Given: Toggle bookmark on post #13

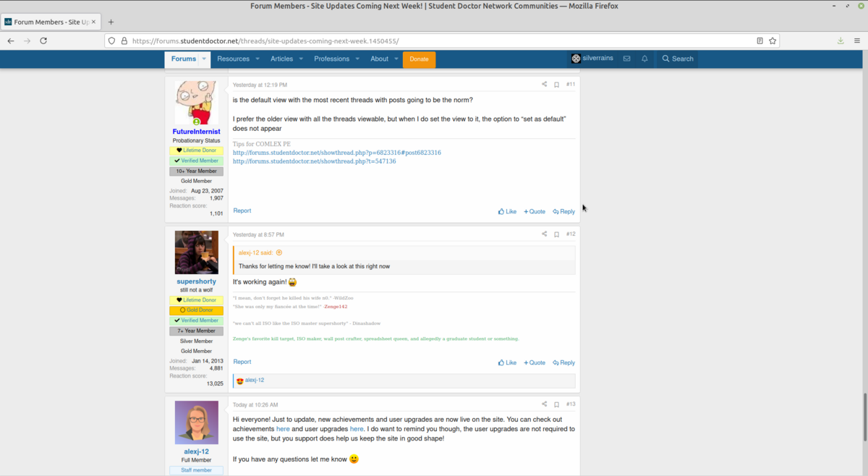Looking at the screenshot, I should coord(556,404).
